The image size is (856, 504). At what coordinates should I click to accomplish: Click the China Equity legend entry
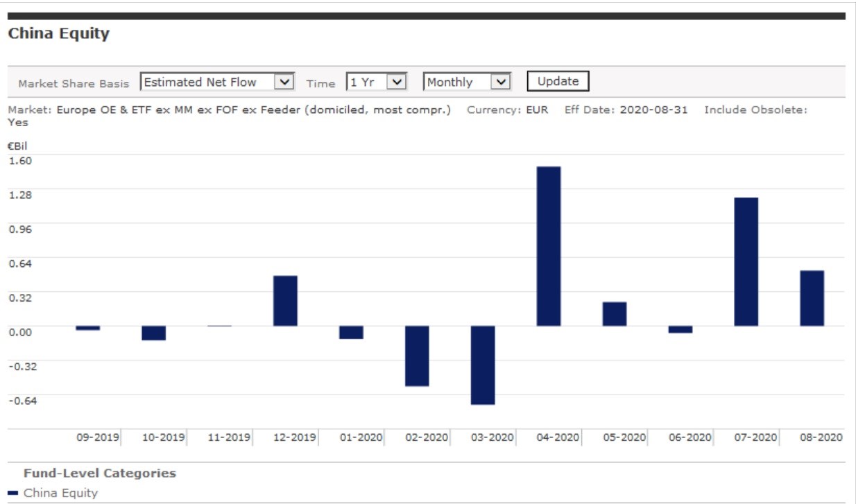(x=60, y=493)
